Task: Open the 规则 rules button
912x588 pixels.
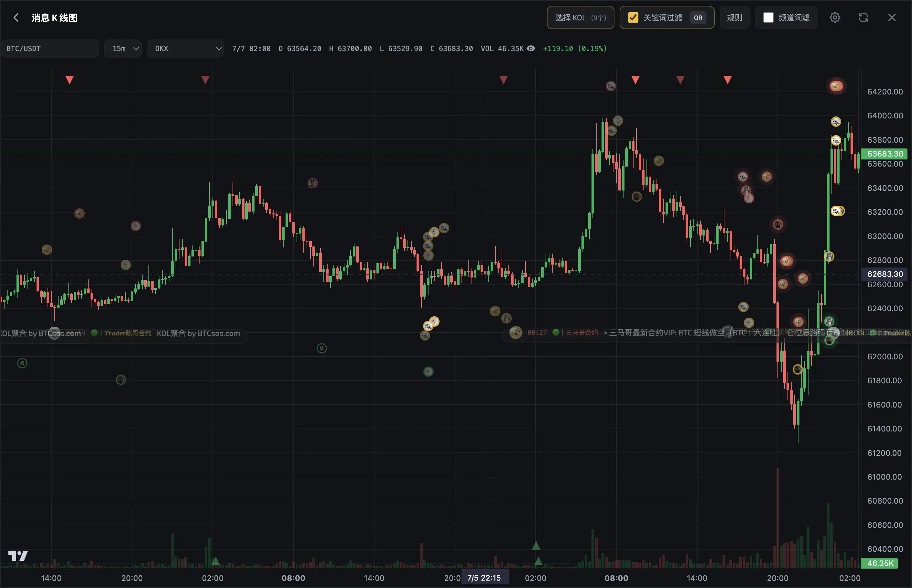Action: click(734, 17)
